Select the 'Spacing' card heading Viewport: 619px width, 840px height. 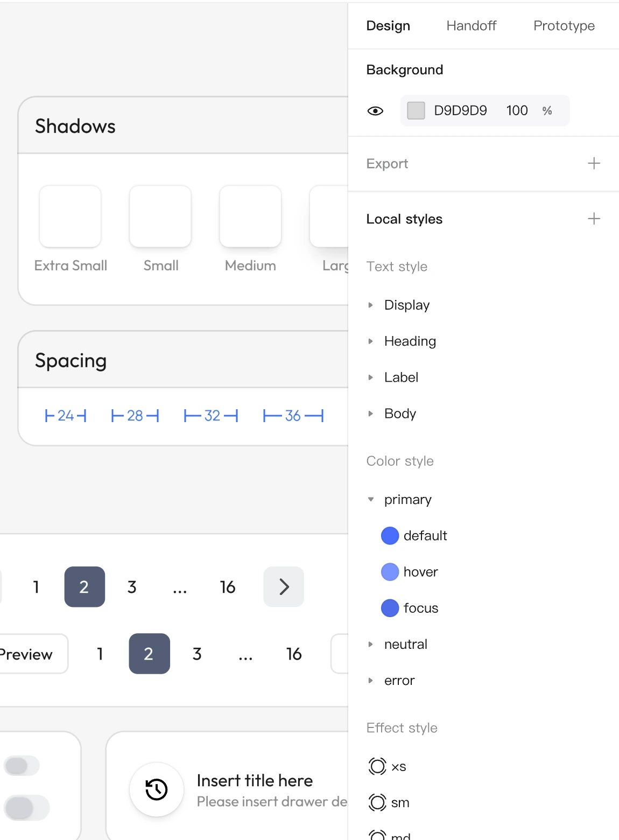71,361
